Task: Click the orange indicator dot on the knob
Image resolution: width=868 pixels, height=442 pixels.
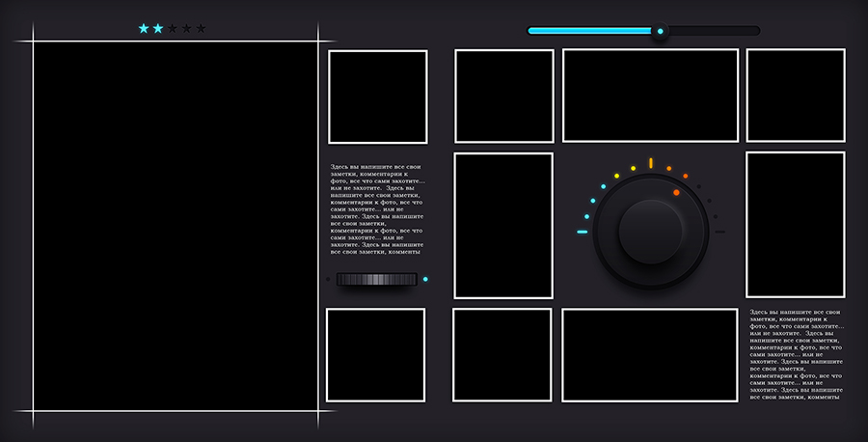Action: point(676,193)
